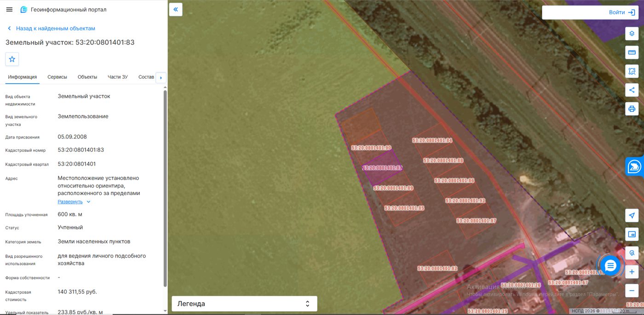The width and height of the screenshot is (644, 315).
Task: Switch to the Части ЗУ tab
Action: tap(118, 77)
